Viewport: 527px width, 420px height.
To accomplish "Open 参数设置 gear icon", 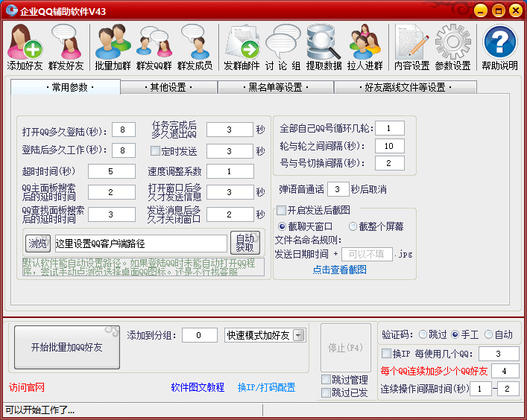I will (452, 47).
